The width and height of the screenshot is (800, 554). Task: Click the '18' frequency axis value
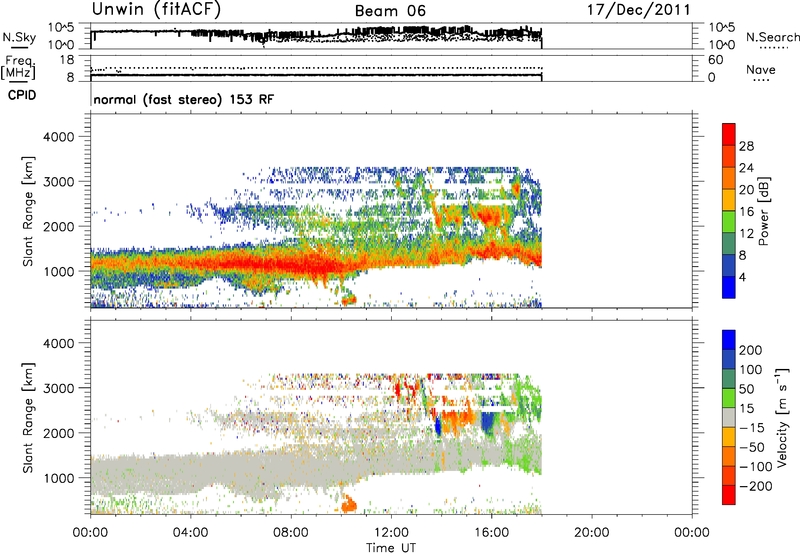tap(67, 60)
